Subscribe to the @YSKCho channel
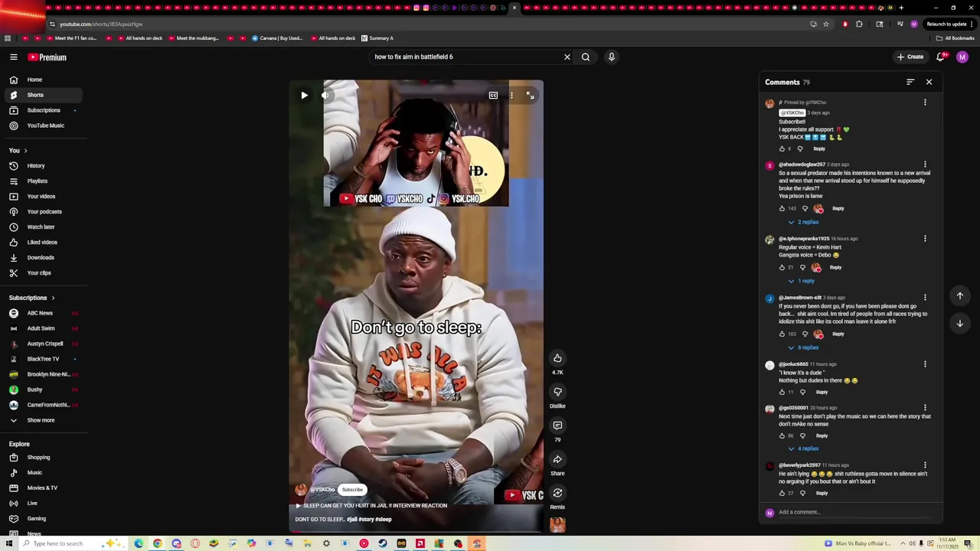This screenshot has width=980, height=551. point(352,490)
